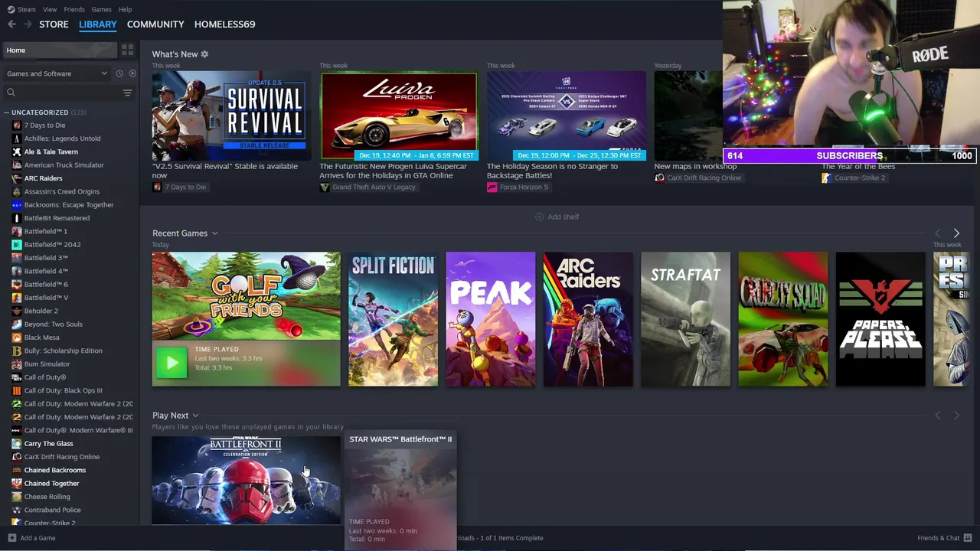Click the 7 Days to Die game icon in list
The image size is (980, 551).
click(x=16, y=125)
